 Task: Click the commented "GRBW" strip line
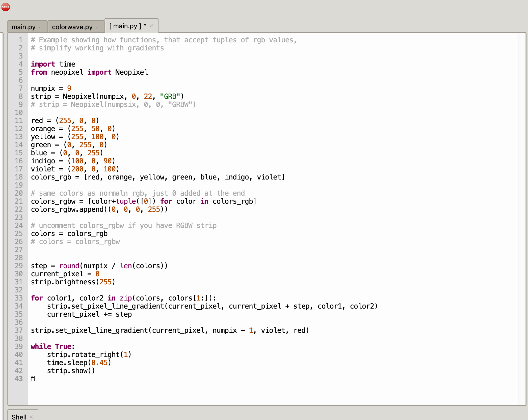113,104
